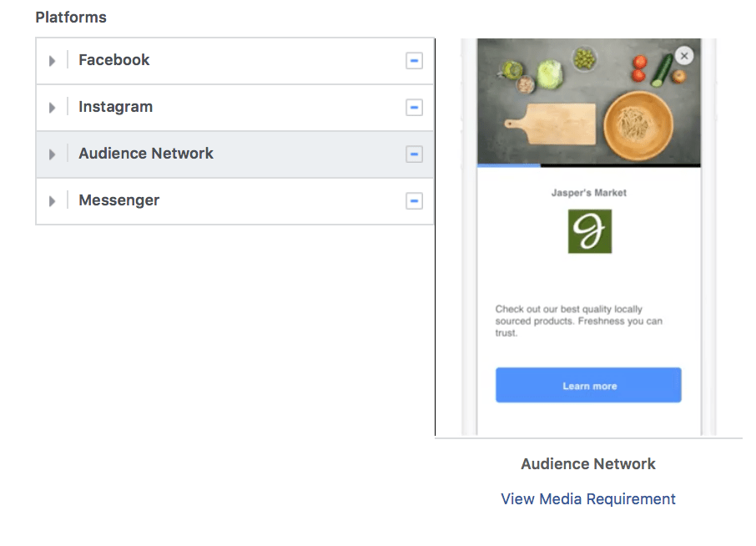The height and width of the screenshot is (546, 756).
Task: Deselect the Facebook platform using its minus icon
Action: tap(415, 60)
